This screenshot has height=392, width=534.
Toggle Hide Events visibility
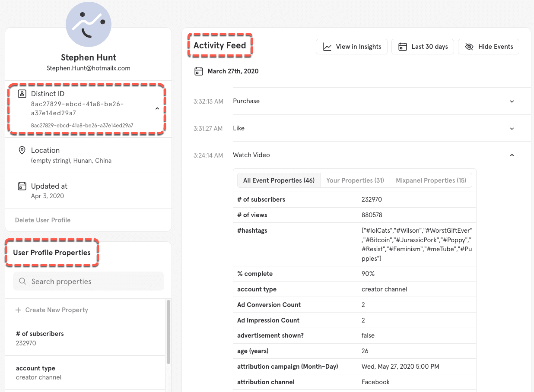click(x=489, y=47)
